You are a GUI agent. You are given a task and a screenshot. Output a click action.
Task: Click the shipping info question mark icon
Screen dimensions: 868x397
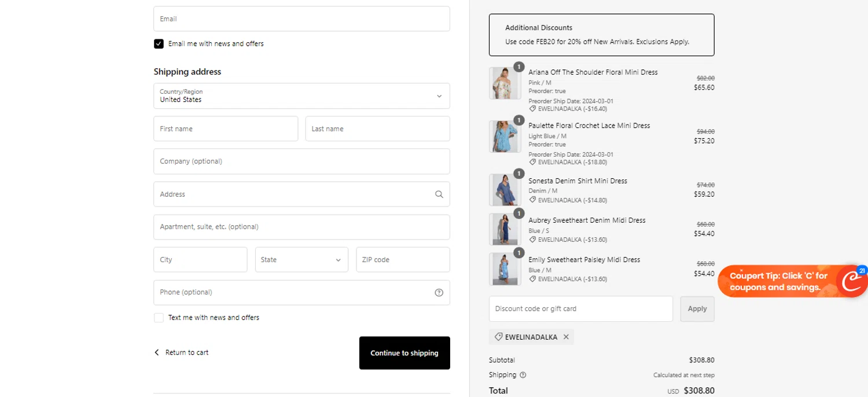click(x=523, y=375)
